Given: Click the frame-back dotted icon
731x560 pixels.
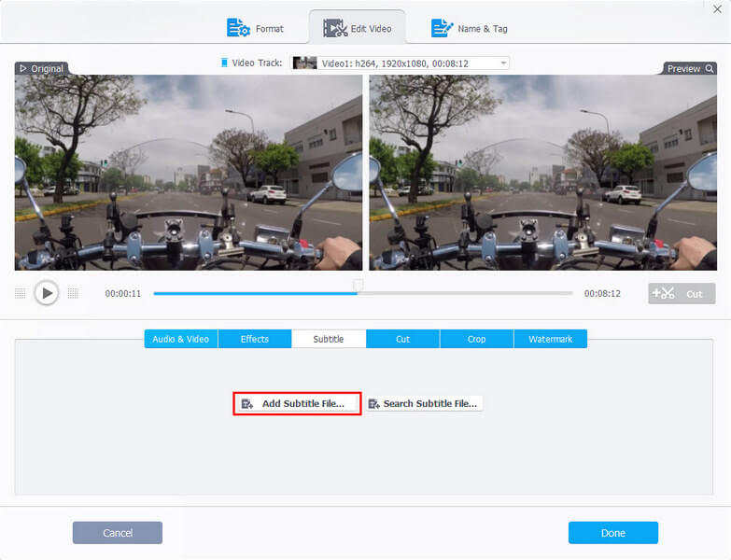Looking at the screenshot, I should (x=20, y=293).
